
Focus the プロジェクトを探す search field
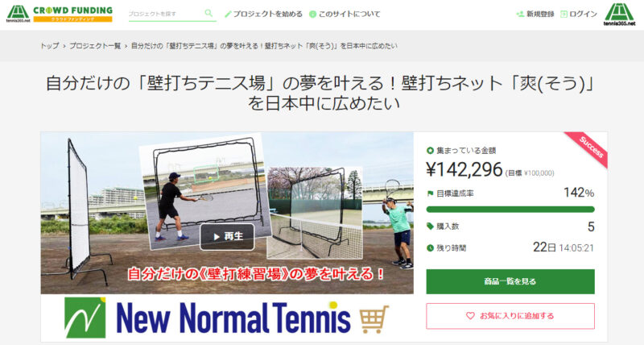(x=166, y=14)
